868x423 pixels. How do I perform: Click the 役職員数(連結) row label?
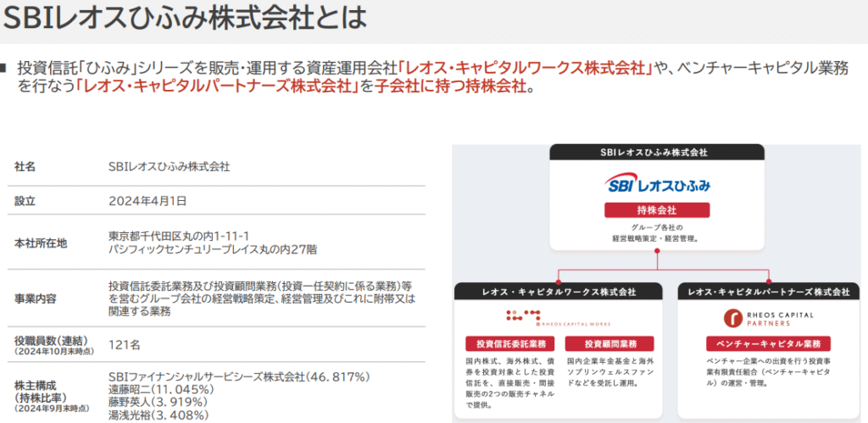pos(51,340)
